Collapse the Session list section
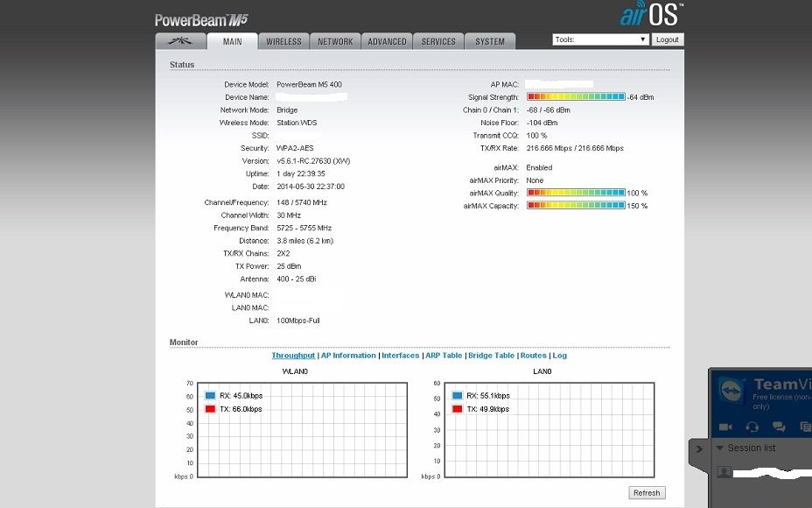The image size is (812, 508). pyautogui.click(x=718, y=448)
